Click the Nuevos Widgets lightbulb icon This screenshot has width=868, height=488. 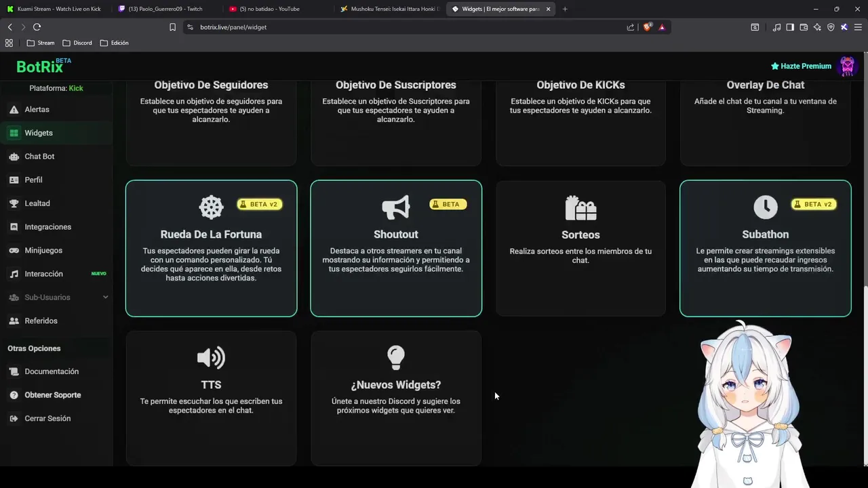pyautogui.click(x=396, y=357)
